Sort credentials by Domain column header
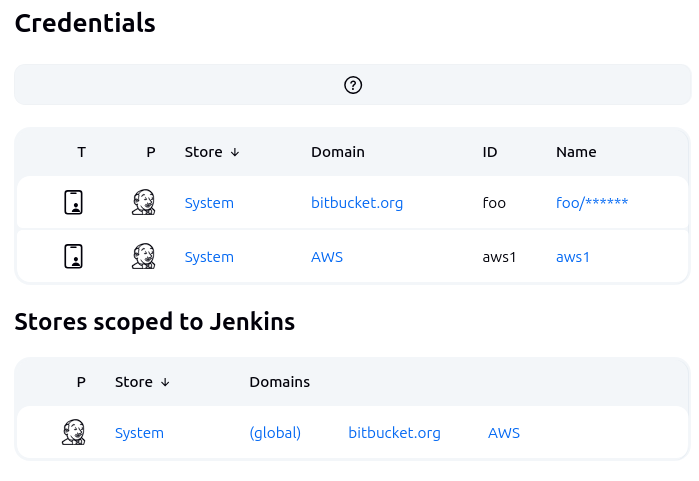Viewport: 699px width, 481px height. pyautogui.click(x=337, y=152)
